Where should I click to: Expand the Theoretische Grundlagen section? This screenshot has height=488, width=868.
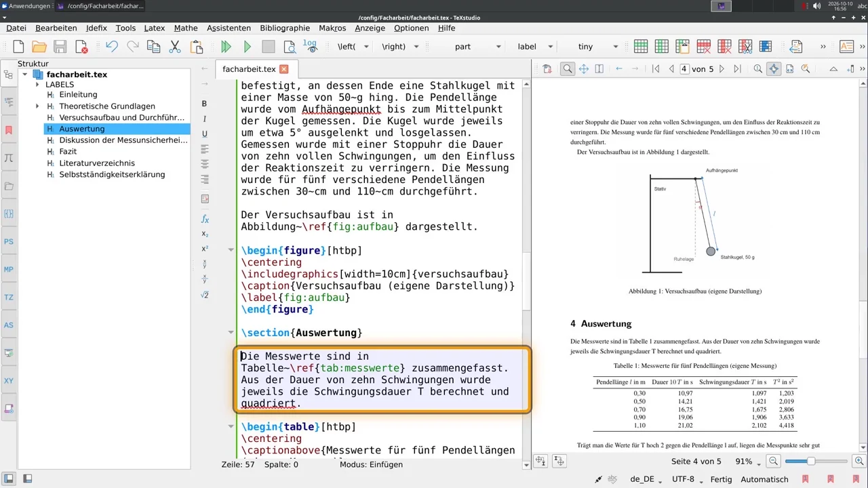point(38,106)
